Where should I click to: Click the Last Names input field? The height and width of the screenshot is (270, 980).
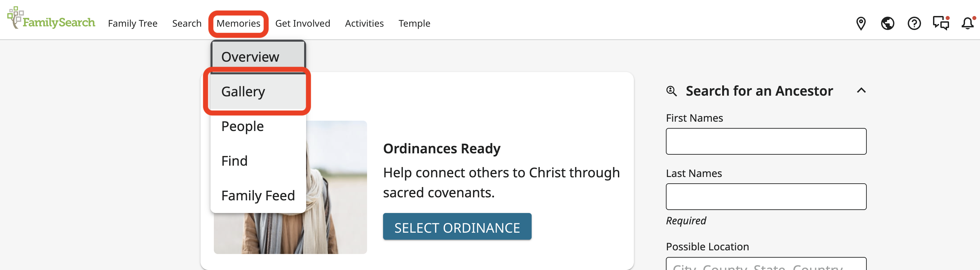[766, 197]
